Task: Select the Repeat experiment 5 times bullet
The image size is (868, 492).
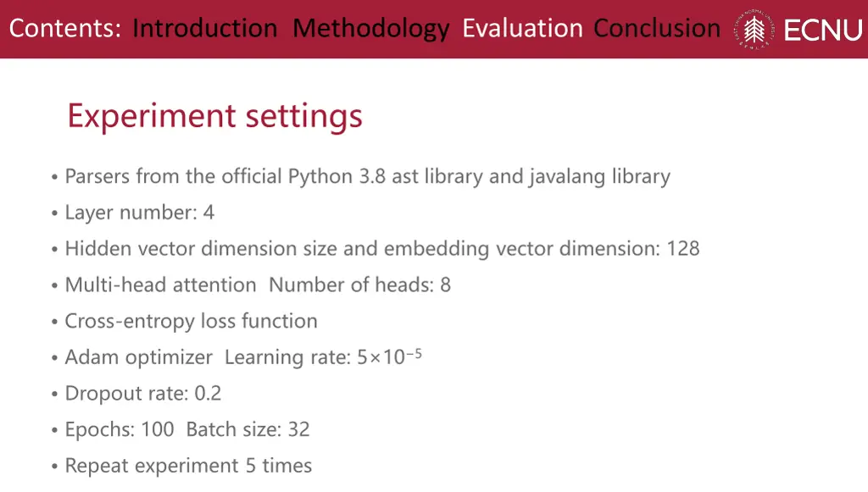Action: [188, 466]
